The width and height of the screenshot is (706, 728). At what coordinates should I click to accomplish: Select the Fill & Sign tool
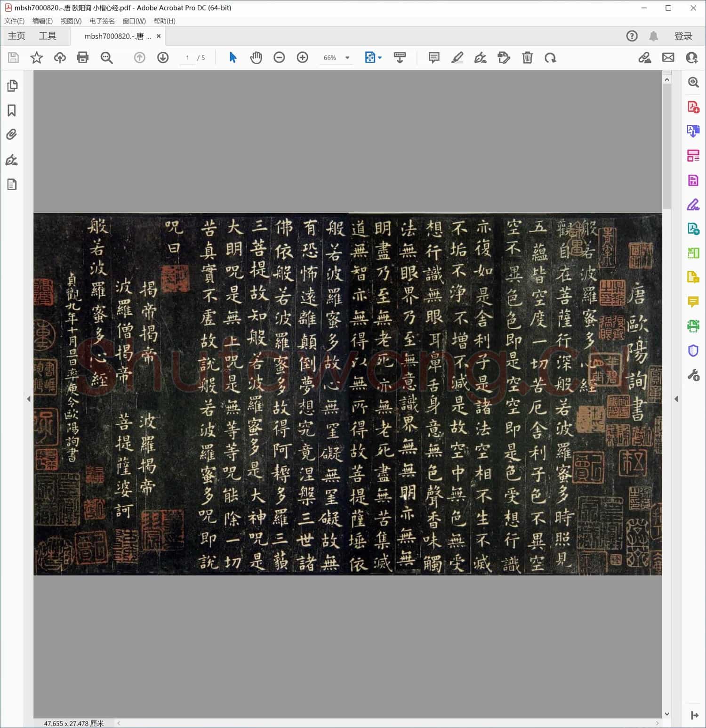tap(693, 205)
